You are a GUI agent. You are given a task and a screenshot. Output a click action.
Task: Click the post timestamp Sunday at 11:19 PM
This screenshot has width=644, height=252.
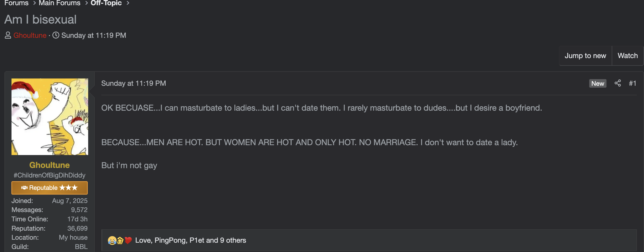pos(134,83)
